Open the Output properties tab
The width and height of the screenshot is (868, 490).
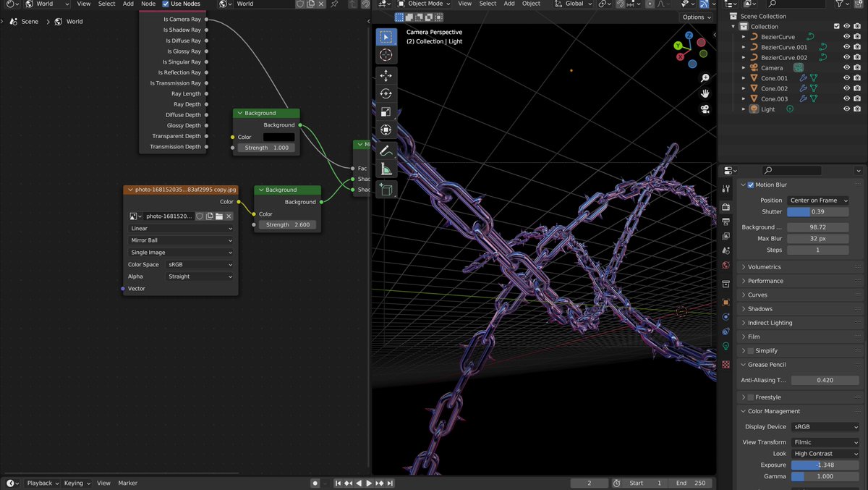(726, 221)
